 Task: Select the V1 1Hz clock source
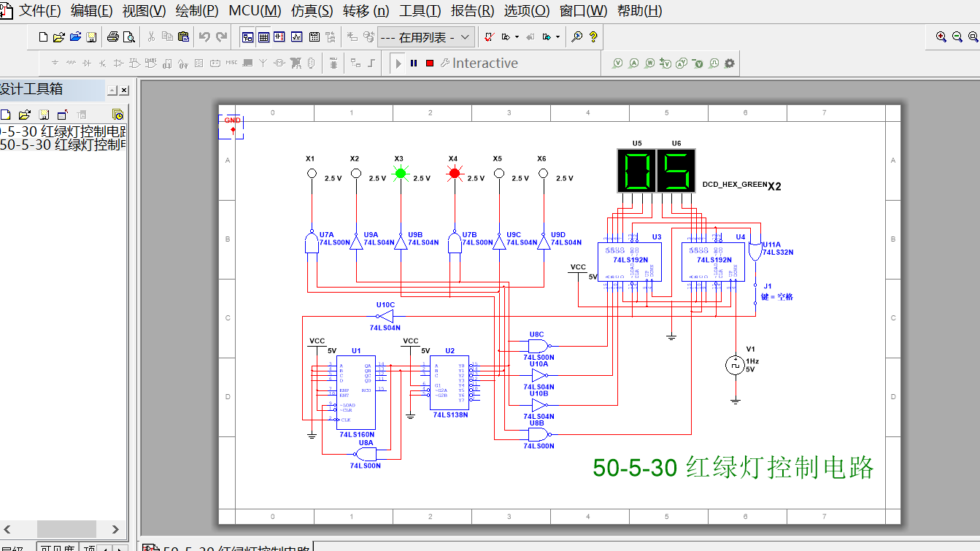click(736, 365)
